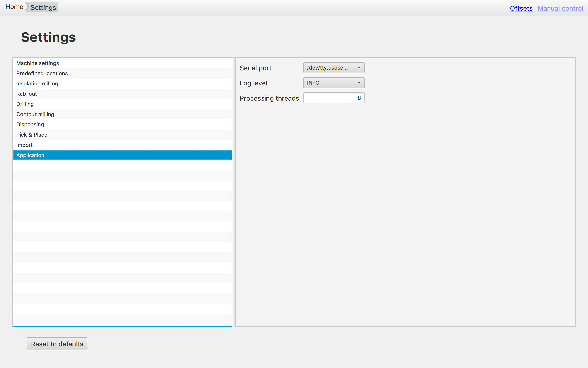588x368 pixels.
Task: Click the Settings breadcrumb
Action: (43, 8)
